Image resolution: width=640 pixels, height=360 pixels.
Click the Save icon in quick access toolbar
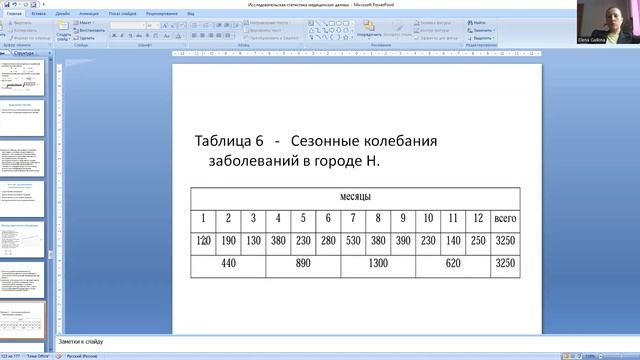7,4
